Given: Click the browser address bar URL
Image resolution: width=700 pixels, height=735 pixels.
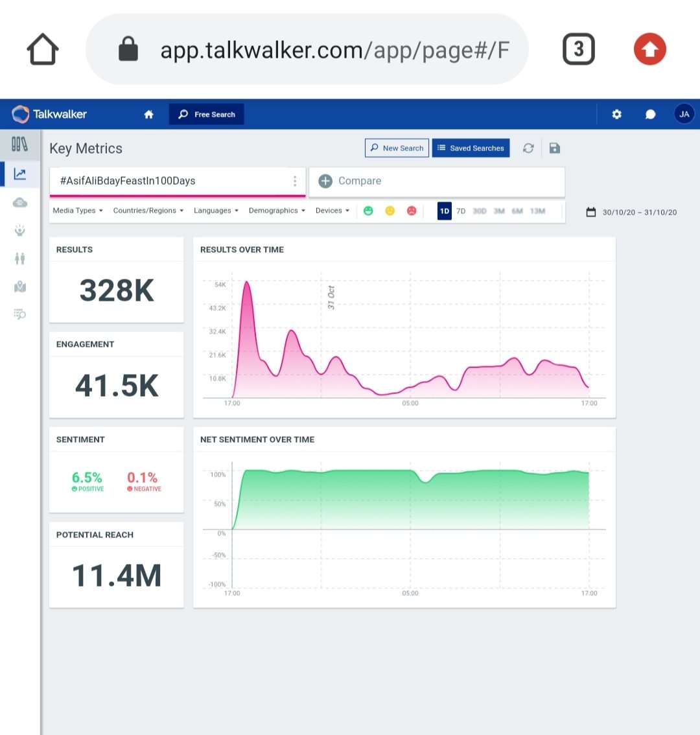Looking at the screenshot, I should tap(334, 50).
